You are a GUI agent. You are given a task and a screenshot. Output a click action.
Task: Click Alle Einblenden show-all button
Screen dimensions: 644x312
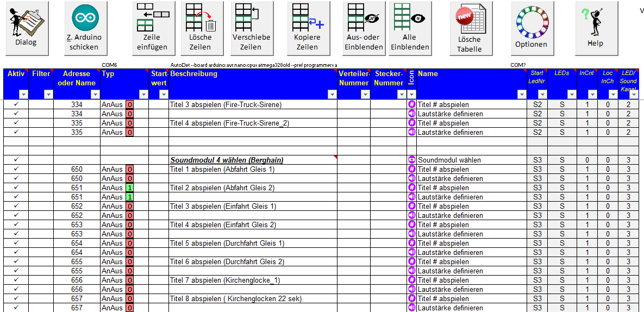pyautogui.click(x=409, y=28)
